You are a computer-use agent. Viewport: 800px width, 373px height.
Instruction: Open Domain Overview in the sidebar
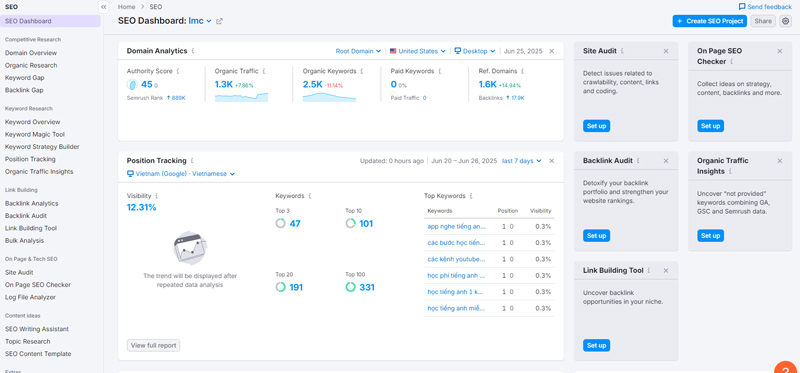click(x=31, y=53)
